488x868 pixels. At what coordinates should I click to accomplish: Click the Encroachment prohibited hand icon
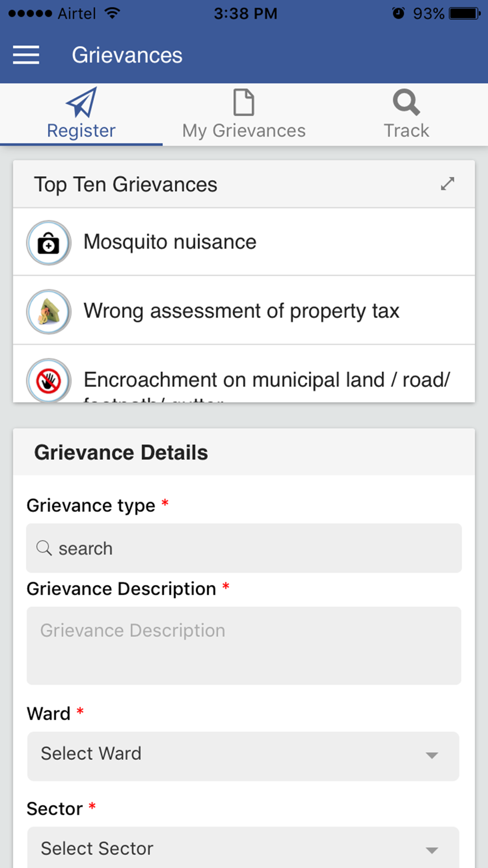(49, 380)
